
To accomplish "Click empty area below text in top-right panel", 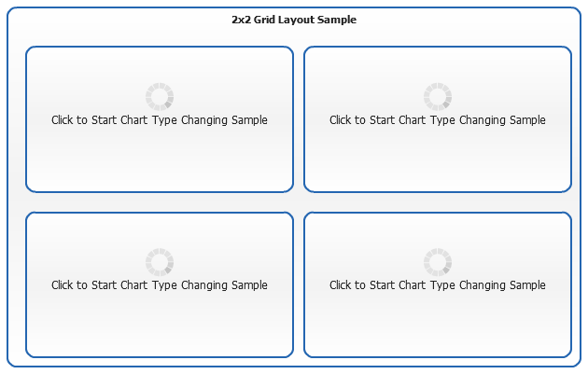I will click(x=438, y=160).
